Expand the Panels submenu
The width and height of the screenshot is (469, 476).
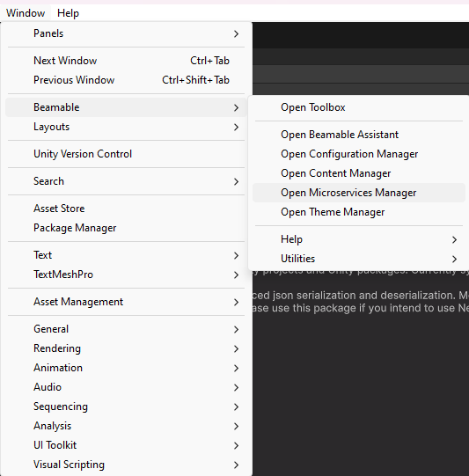point(126,33)
